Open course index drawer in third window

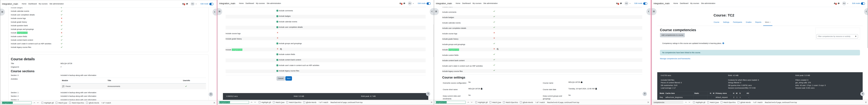pos(436,11)
